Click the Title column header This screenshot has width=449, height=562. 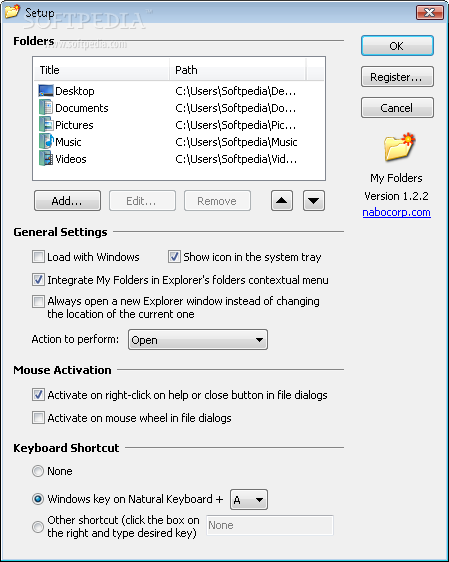[x=101, y=70]
